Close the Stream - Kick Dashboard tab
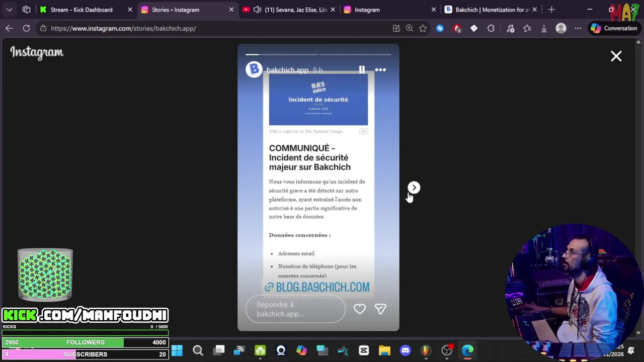Screen dimensions: 644x362 130,10
